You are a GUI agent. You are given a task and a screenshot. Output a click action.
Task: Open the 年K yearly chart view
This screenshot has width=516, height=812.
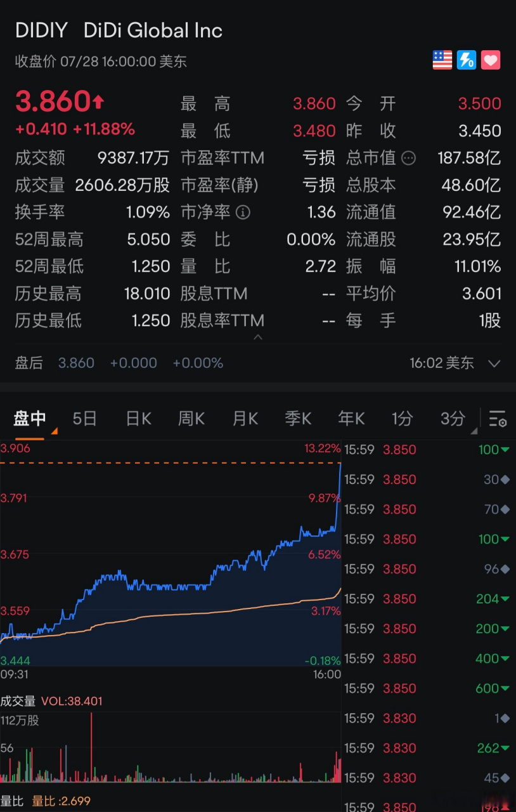[x=351, y=419]
